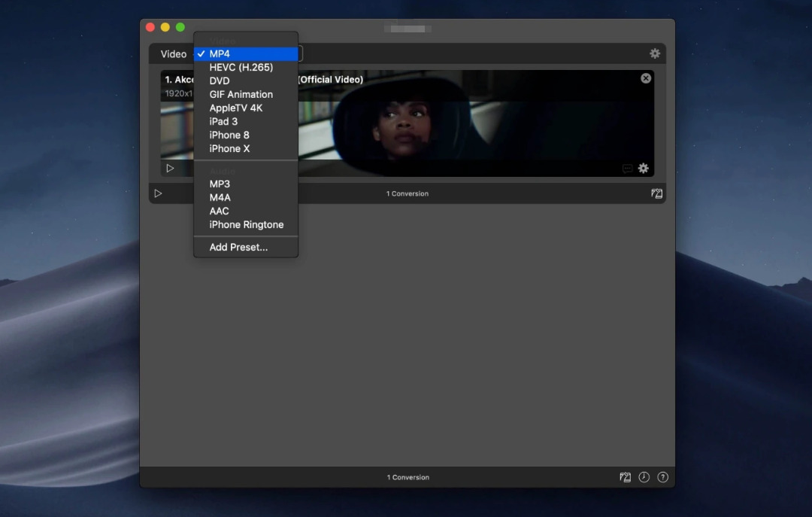Open Add Preset... option
The image size is (812, 517).
(x=245, y=248)
